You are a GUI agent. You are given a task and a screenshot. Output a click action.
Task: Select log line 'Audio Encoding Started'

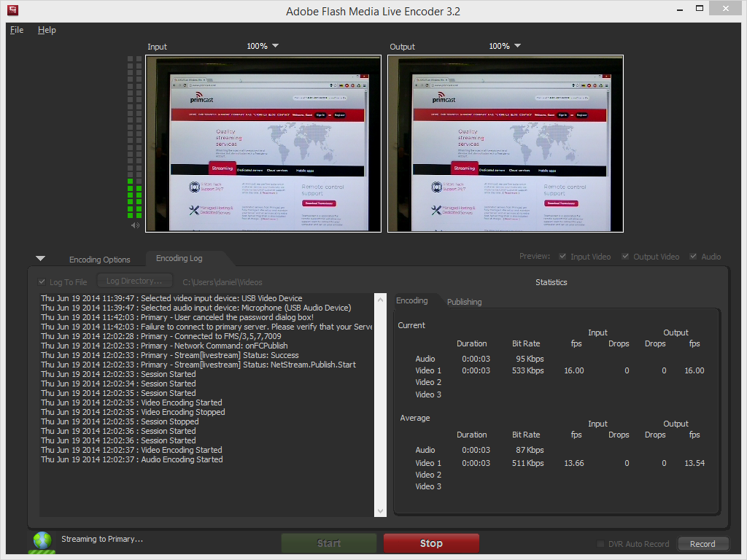coord(132,459)
